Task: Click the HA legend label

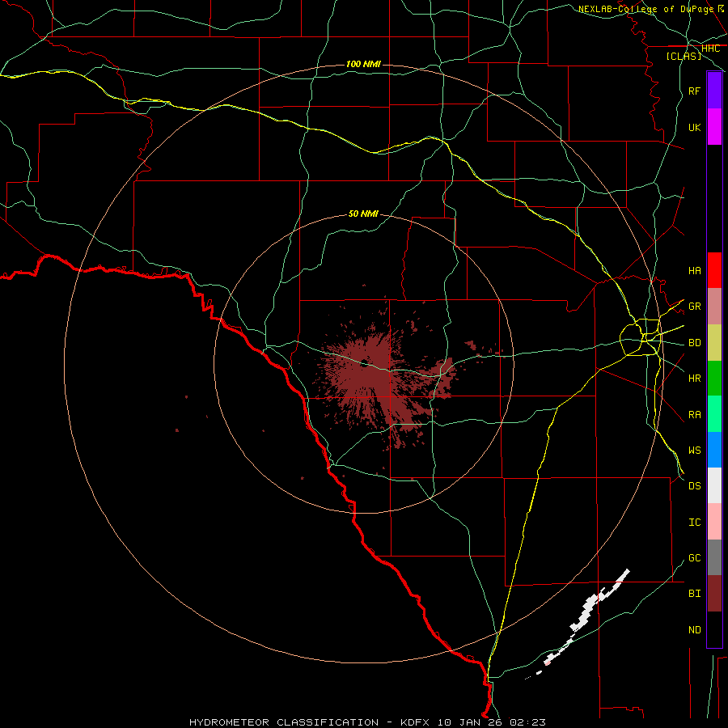Action: (694, 270)
